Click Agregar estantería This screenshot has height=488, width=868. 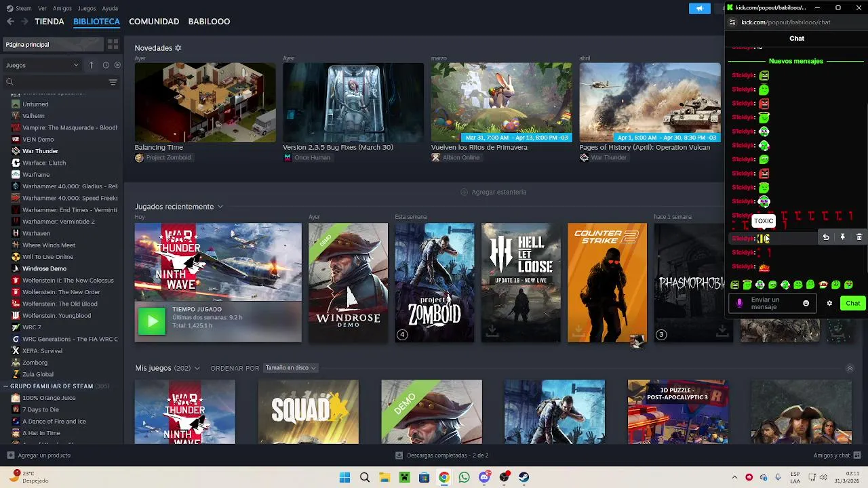tap(493, 192)
